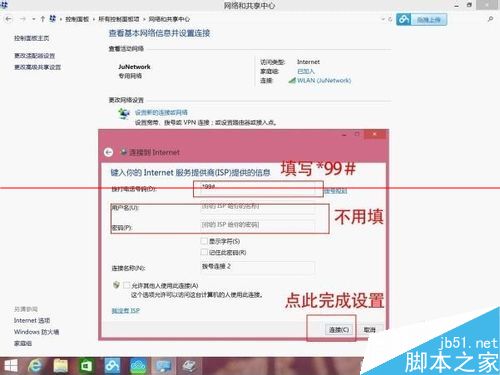Click the forward arrow in the address bar
The height and width of the screenshot is (375, 500).
point(23,19)
